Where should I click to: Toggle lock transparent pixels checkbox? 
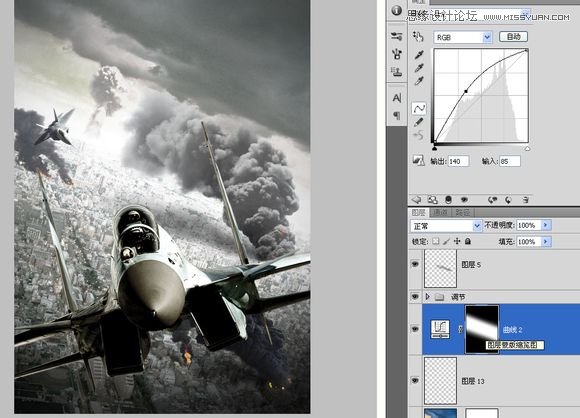[436, 241]
